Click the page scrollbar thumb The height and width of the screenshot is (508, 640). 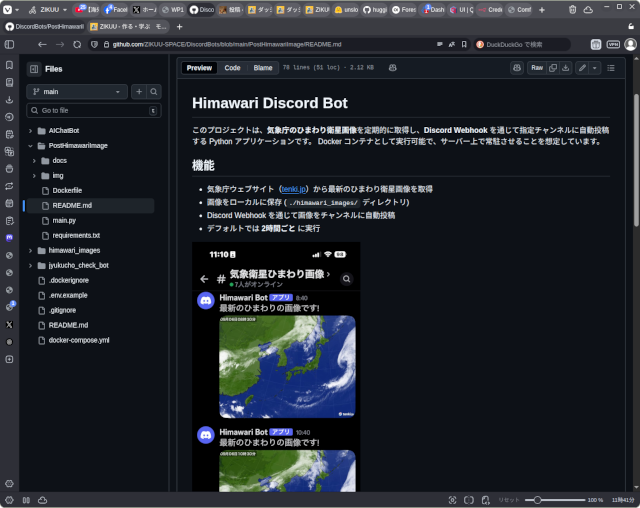point(636,160)
